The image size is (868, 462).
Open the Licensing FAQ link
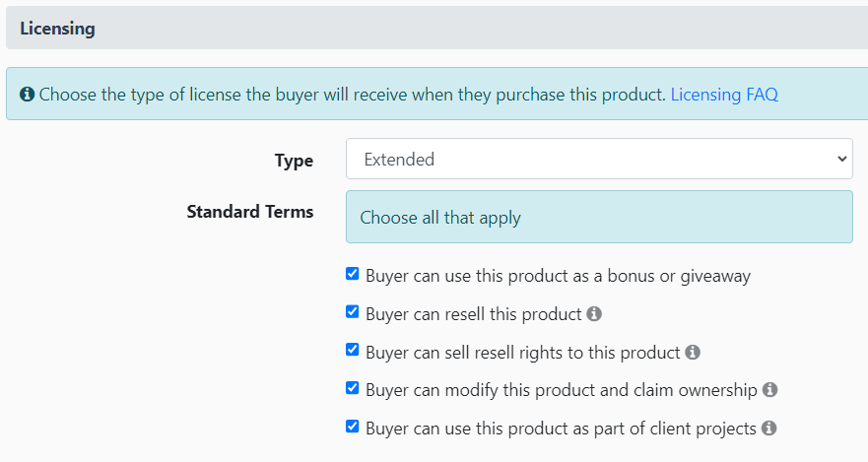(724, 95)
